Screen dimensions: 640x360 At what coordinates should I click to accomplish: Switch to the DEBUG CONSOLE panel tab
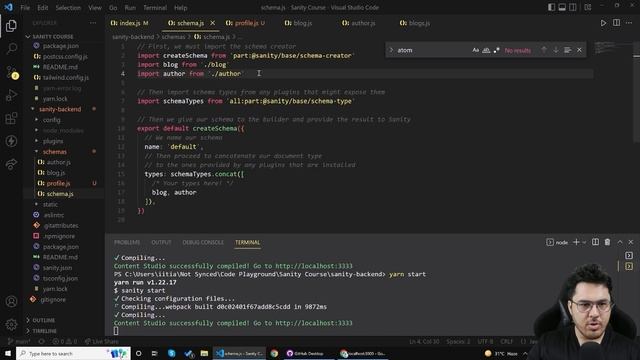[203, 242]
